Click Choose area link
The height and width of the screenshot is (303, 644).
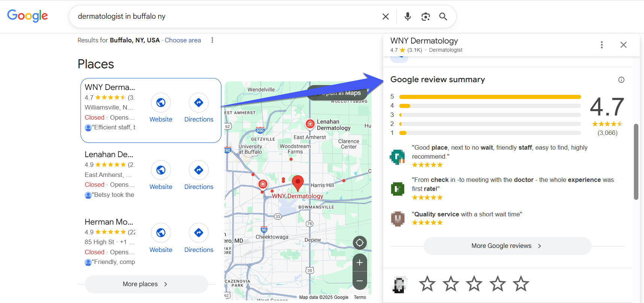pyautogui.click(x=183, y=40)
